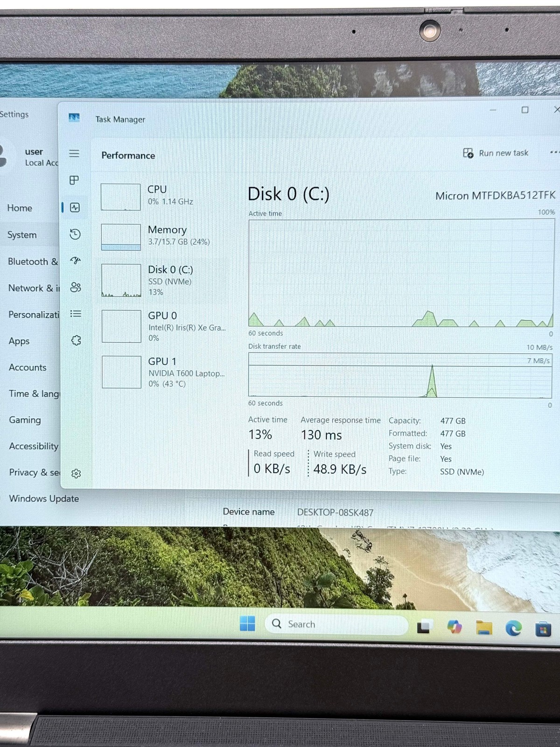Click the Windows Start button
This screenshot has width=560, height=747.
coord(247,623)
